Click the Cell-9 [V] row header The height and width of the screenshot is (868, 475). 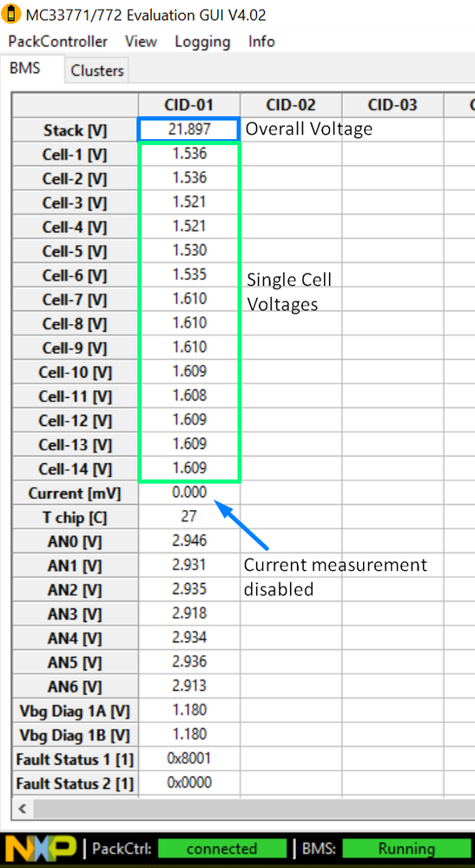pyautogui.click(x=76, y=348)
